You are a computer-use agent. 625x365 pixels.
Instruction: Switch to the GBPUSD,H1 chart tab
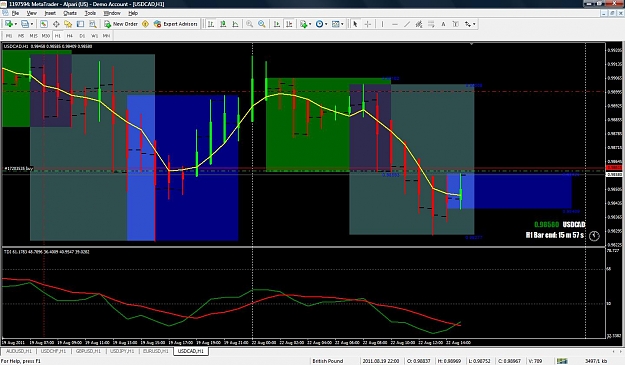[88, 351]
